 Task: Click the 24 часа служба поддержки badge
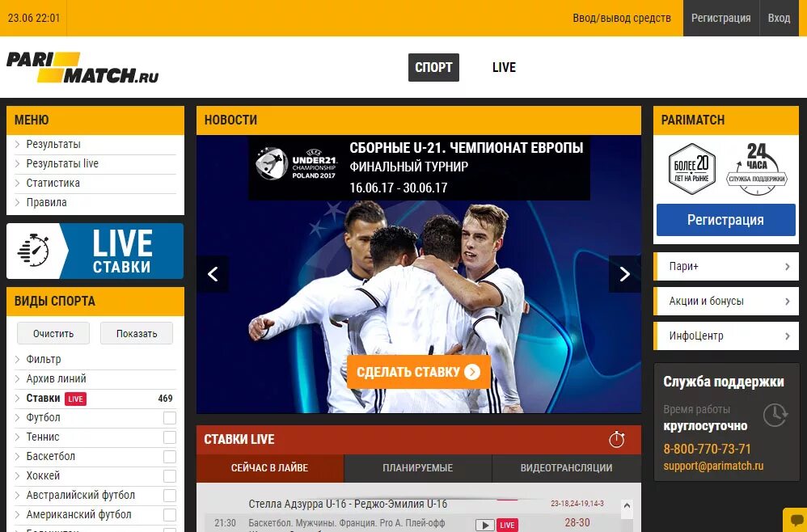click(x=757, y=169)
